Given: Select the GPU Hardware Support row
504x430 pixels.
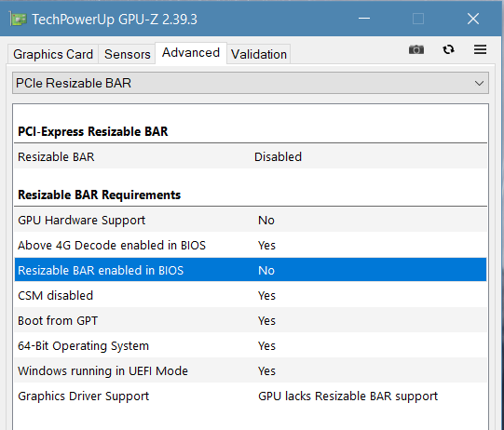Looking at the screenshot, I should pos(251,220).
